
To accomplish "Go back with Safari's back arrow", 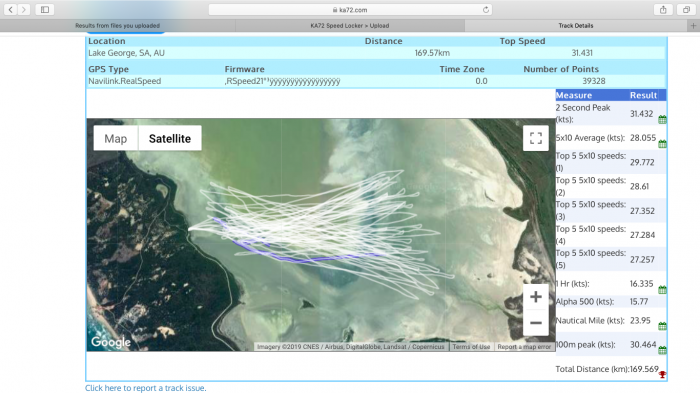I will click(11, 9).
